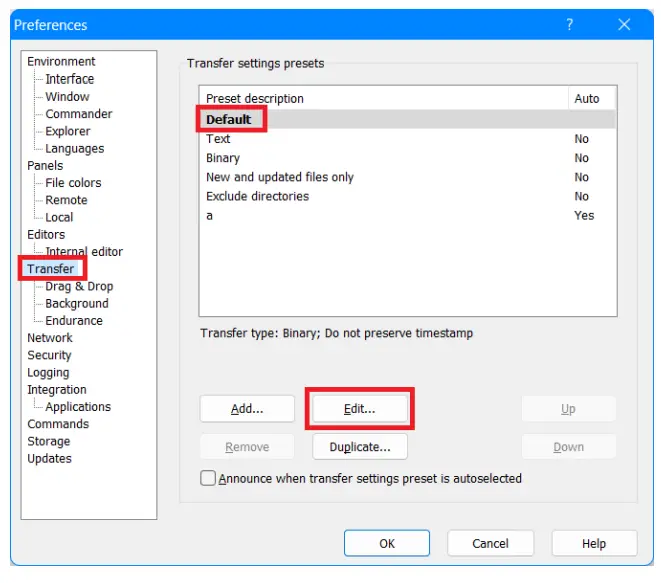Click the greyed-out Remove button
This screenshot has width=661, height=583.
[247, 447]
